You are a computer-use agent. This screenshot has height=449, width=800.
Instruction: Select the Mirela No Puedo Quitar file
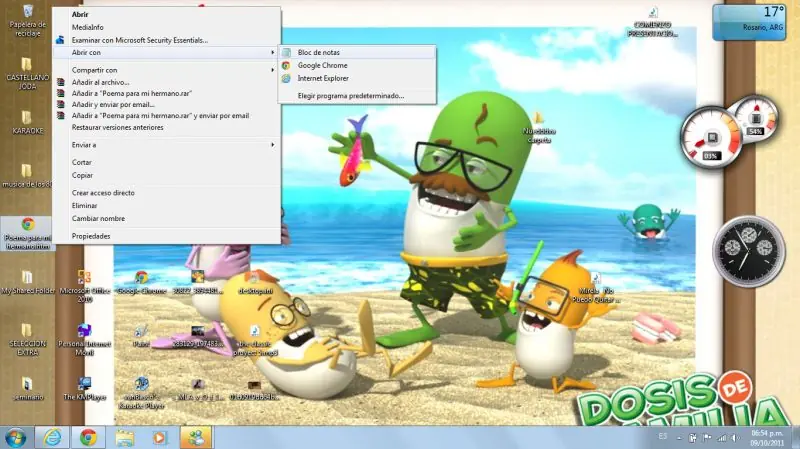(595, 287)
